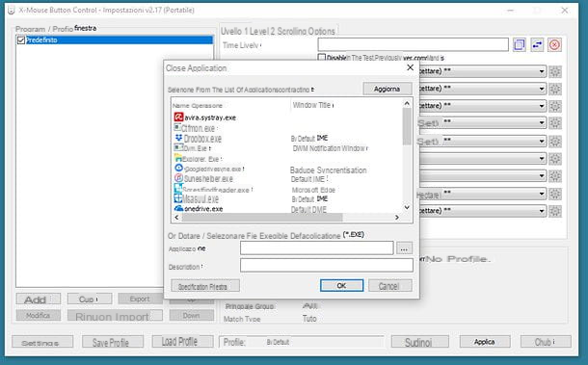588x365 pixels.
Task: Select the avira.systray.exe icon in the list
Action: pyautogui.click(x=178, y=117)
